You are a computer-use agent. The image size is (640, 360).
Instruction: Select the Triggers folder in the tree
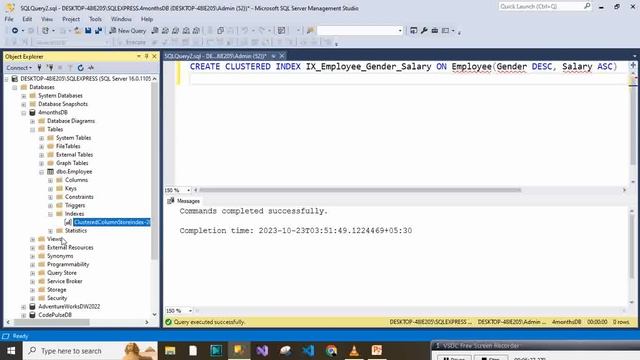coord(75,205)
